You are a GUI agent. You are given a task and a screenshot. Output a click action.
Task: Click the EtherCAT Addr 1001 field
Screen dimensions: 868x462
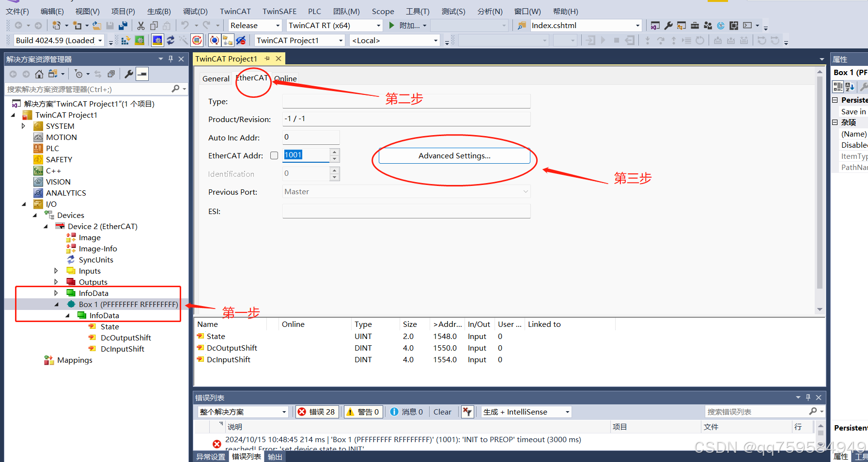point(306,155)
